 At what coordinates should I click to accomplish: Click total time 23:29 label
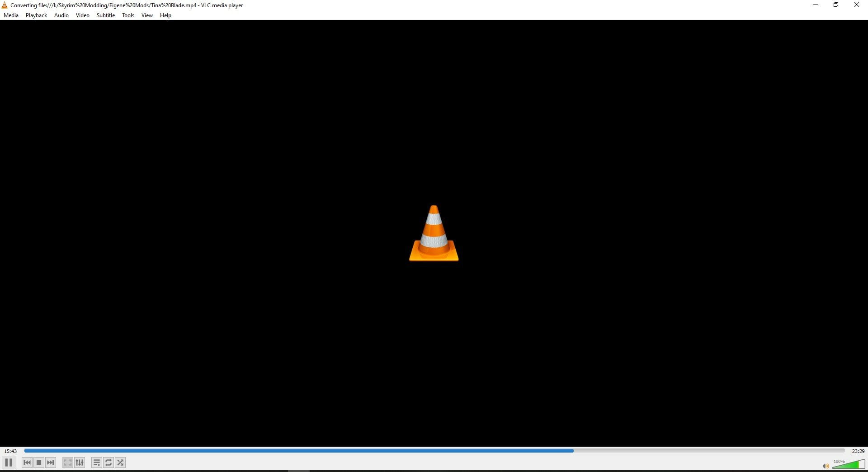(x=858, y=451)
